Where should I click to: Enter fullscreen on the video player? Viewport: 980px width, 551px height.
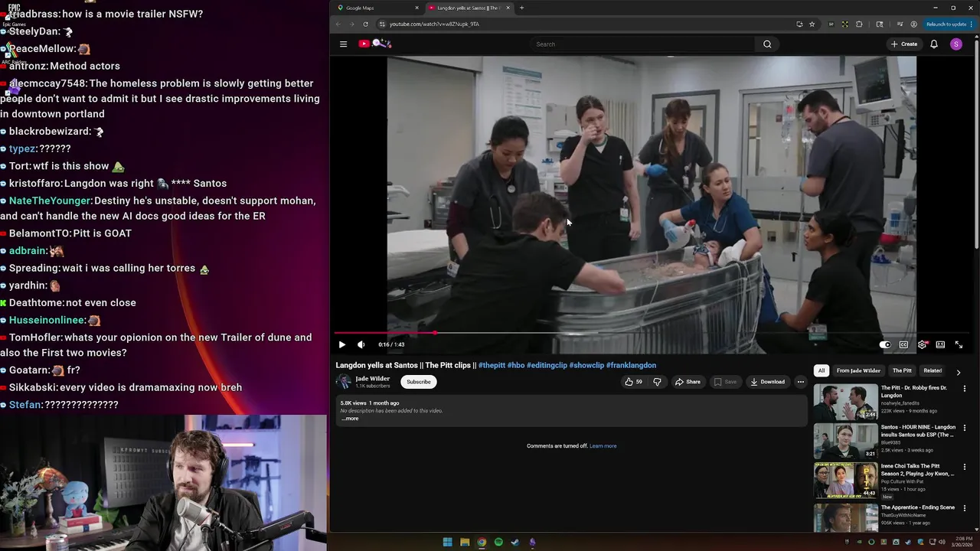coord(959,344)
